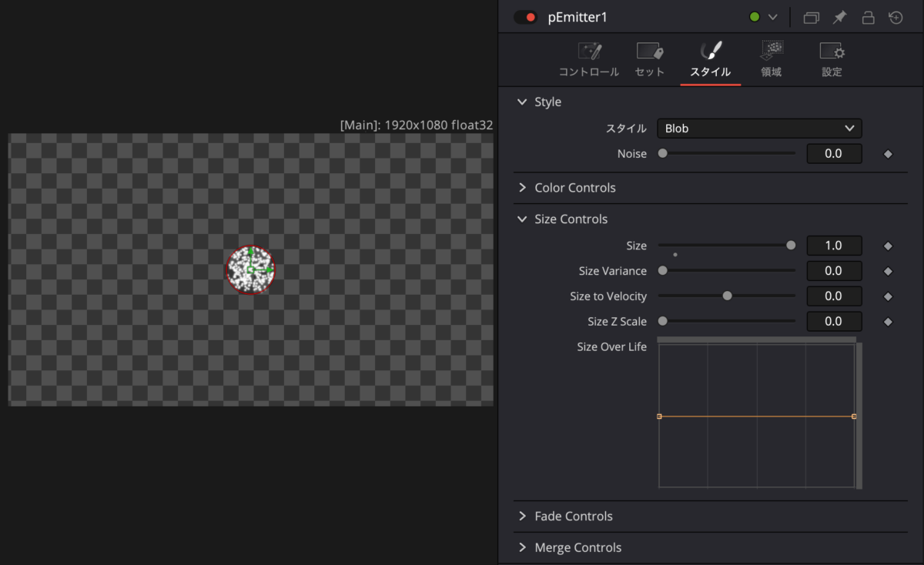Toggle keyframe diamond for Noise
This screenshot has width=924, height=565.
(888, 154)
